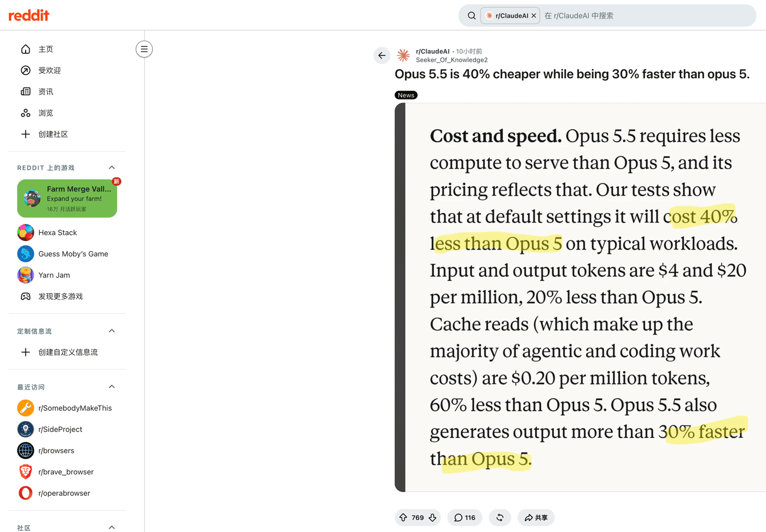
Task: Open Farm Merge Valley game card
Action: [x=67, y=198]
